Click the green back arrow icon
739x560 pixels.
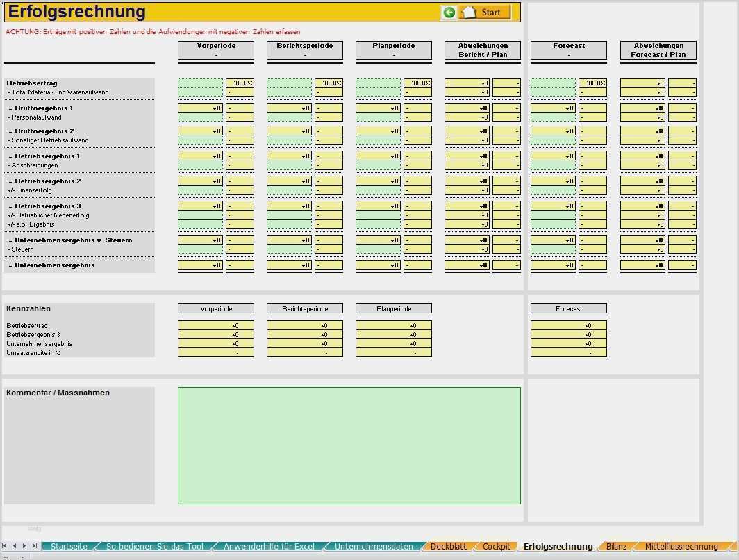pyautogui.click(x=449, y=13)
